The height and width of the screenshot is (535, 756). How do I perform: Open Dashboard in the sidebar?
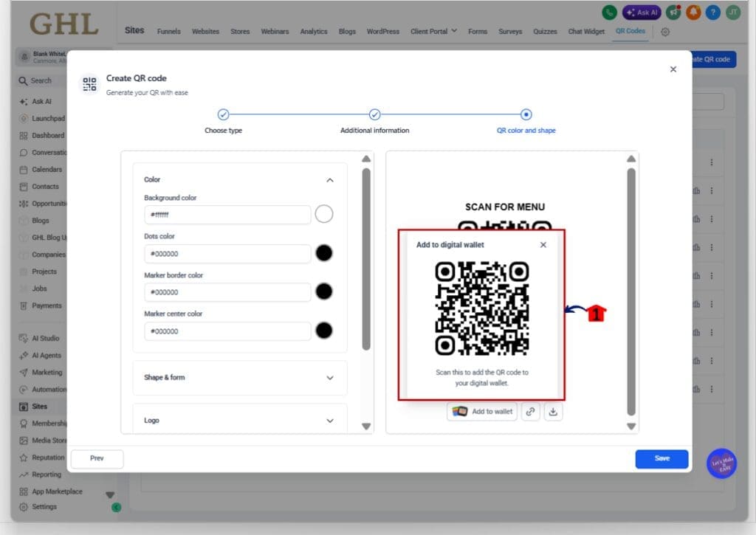pos(42,136)
